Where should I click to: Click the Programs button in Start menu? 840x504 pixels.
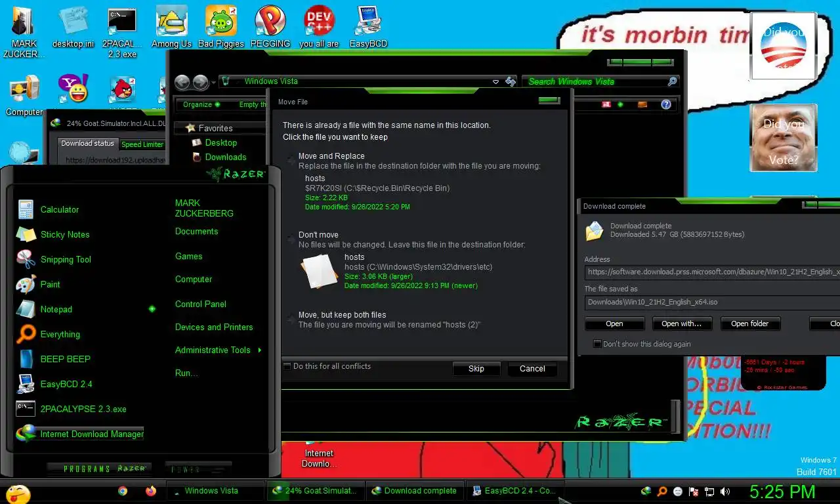click(99, 469)
